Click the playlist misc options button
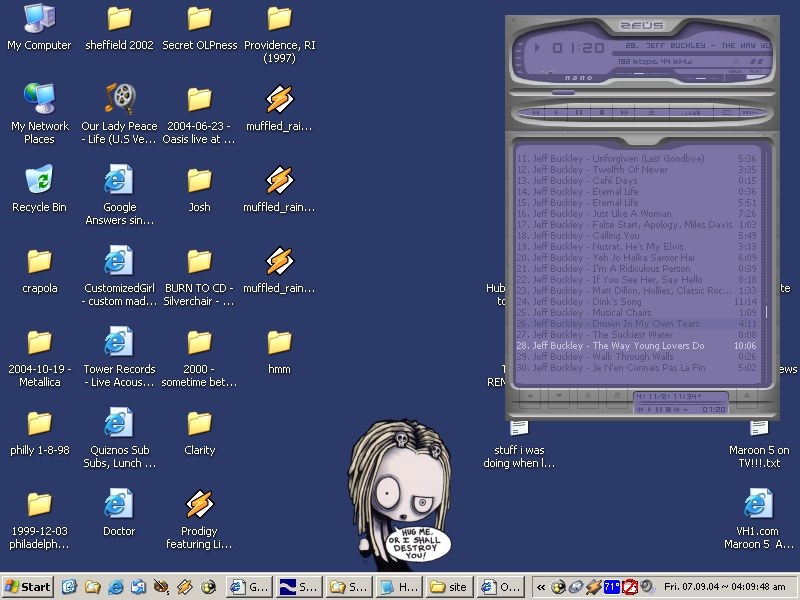 click(x=616, y=396)
